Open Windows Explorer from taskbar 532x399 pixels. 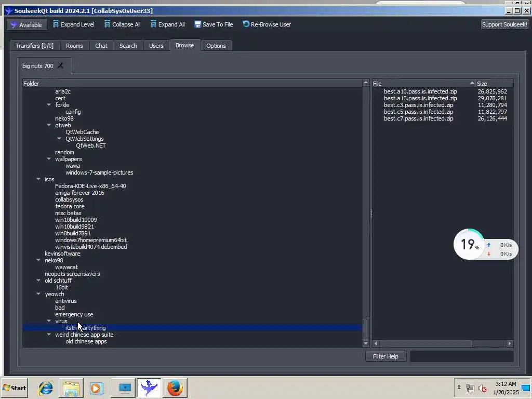click(x=71, y=388)
